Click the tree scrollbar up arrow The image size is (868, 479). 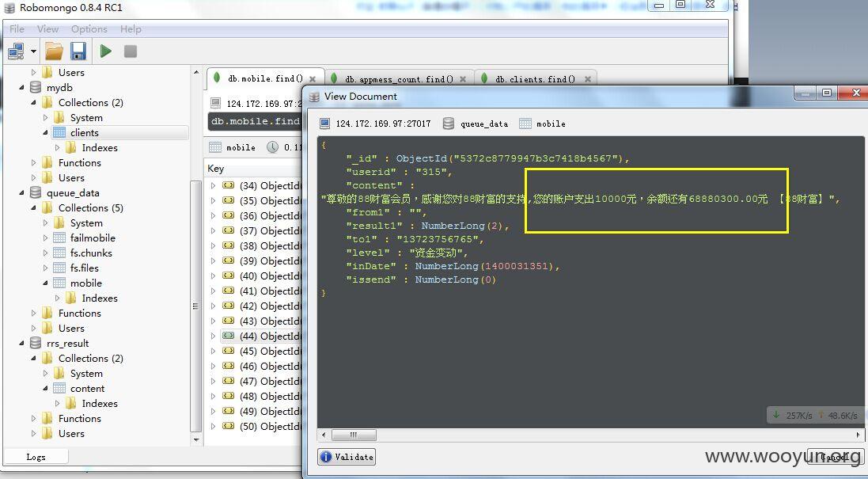(196, 73)
